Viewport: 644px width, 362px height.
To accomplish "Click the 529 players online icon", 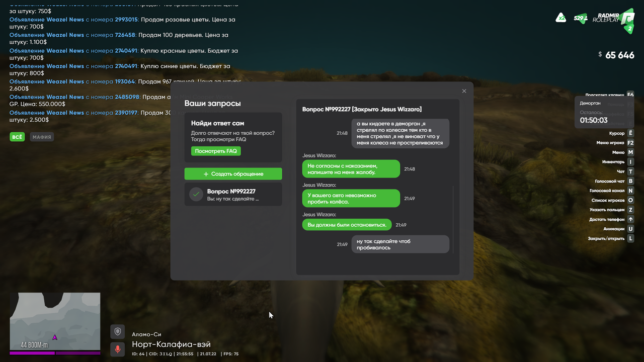I will [x=580, y=19].
